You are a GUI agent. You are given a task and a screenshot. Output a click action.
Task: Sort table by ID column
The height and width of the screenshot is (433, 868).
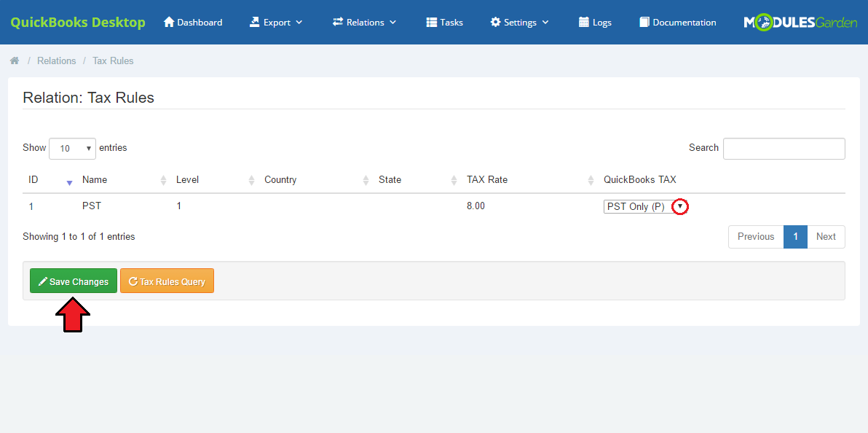point(50,179)
